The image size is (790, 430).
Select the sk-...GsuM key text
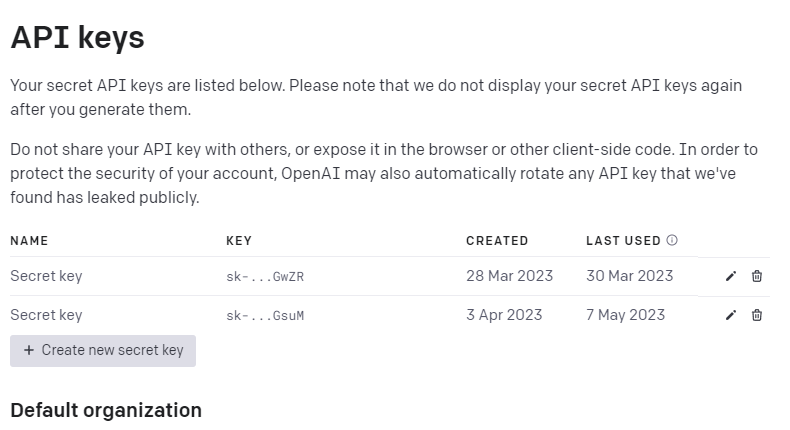point(265,316)
